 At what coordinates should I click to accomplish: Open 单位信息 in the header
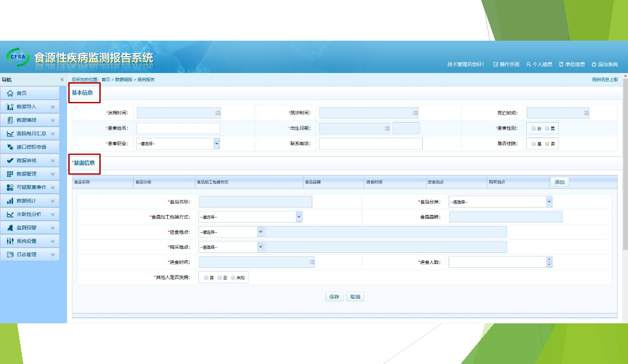(x=572, y=65)
